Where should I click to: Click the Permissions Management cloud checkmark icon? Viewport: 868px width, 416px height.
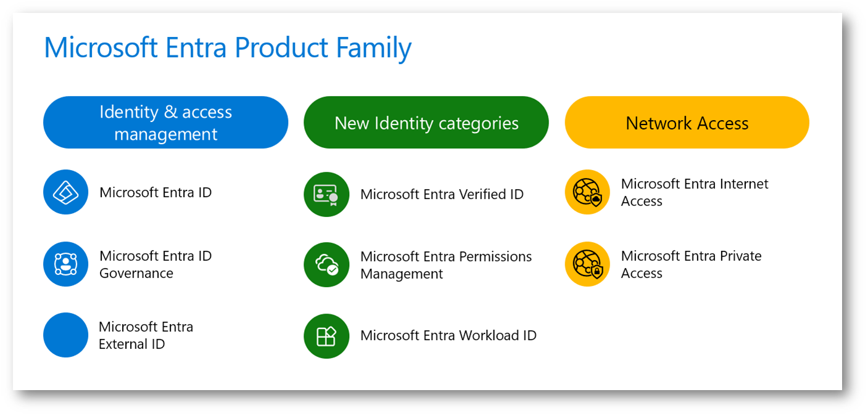coord(326,265)
